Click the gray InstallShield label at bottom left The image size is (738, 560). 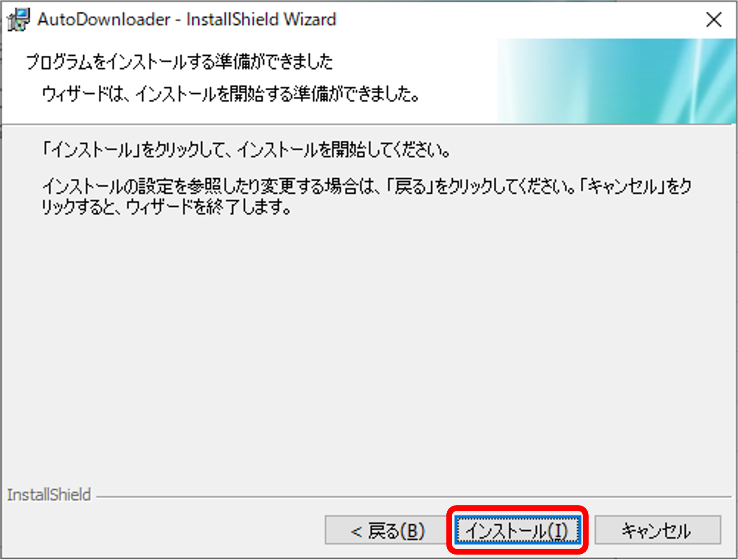tap(49, 494)
